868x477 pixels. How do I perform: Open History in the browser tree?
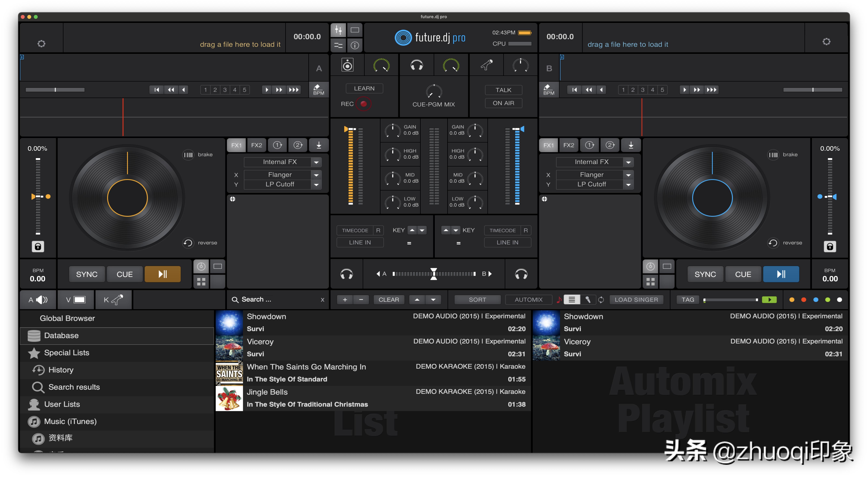coord(61,370)
